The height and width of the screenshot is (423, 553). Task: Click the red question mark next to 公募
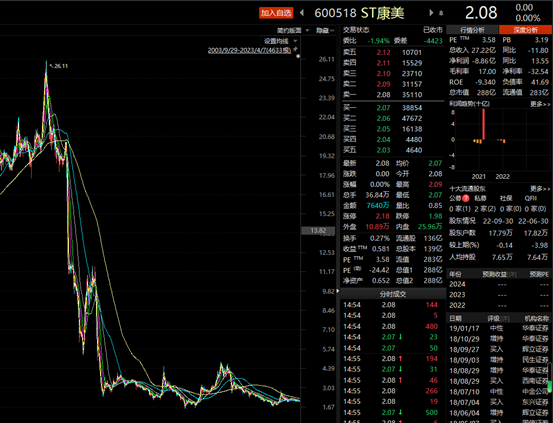(x=466, y=198)
